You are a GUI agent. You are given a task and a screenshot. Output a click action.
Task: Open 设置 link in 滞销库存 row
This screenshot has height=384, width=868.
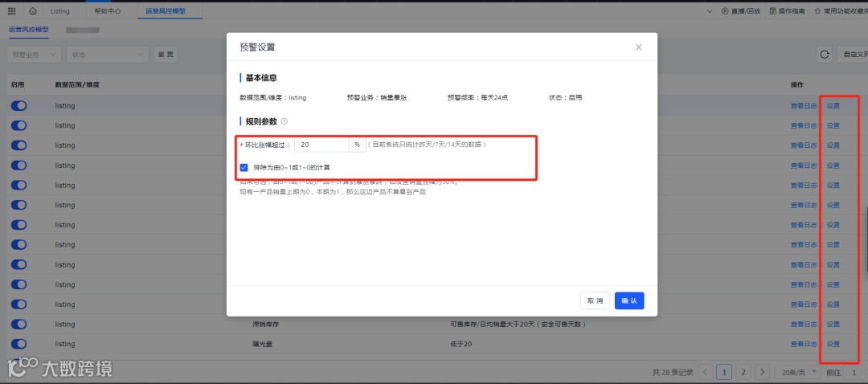tap(833, 325)
